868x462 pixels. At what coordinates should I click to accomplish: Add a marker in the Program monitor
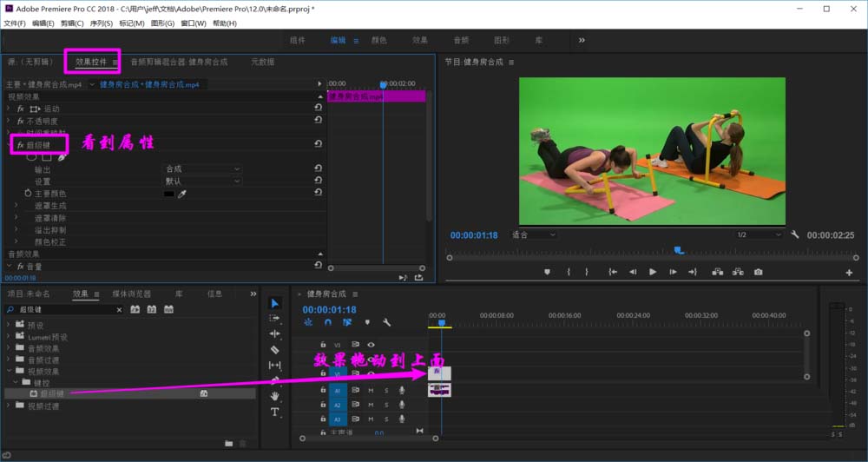click(x=547, y=272)
